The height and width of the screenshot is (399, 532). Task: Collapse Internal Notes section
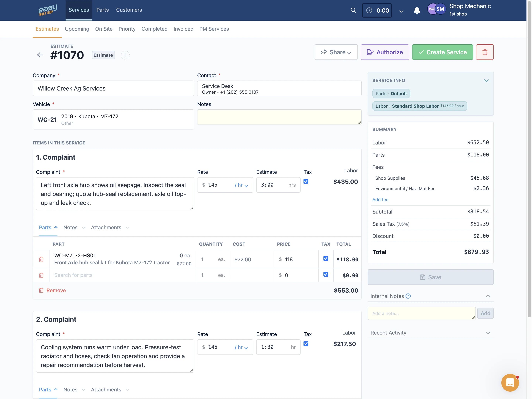click(x=488, y=296)
